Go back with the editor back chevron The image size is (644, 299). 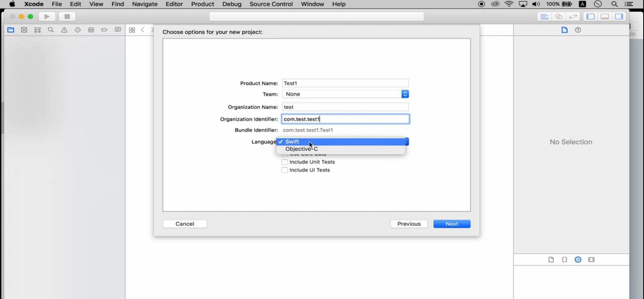pyautogui.click(x=143, y=30)
